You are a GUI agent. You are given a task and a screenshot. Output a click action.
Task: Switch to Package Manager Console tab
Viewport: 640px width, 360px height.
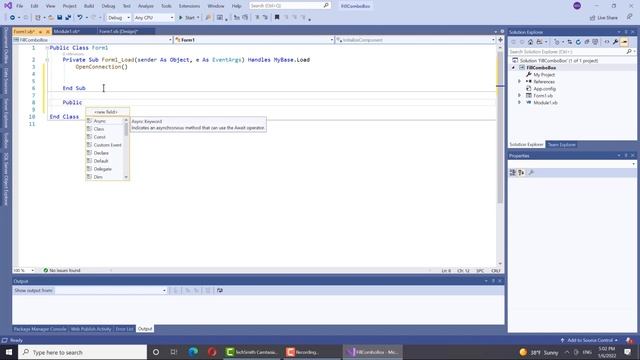coord(40,329)
